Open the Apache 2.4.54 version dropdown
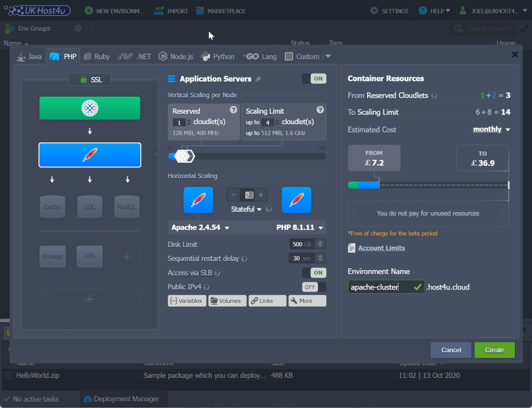532x408 pixels. [200, 228]
